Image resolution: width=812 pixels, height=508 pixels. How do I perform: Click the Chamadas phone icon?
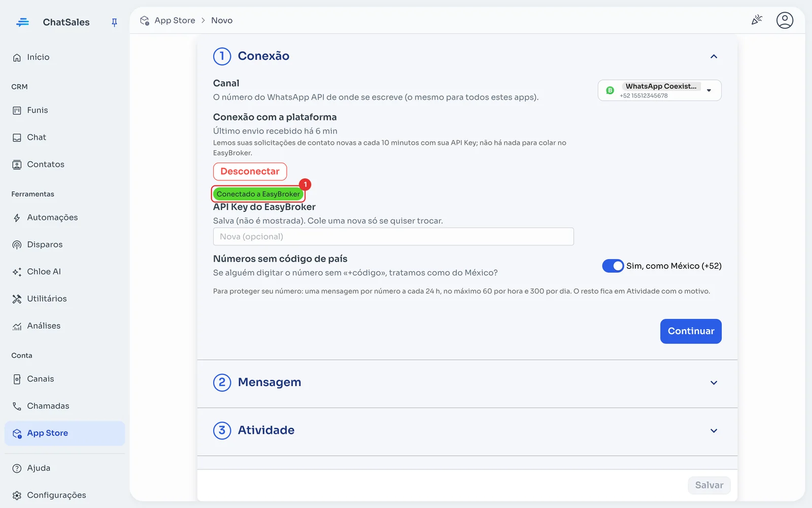point(17,406)
